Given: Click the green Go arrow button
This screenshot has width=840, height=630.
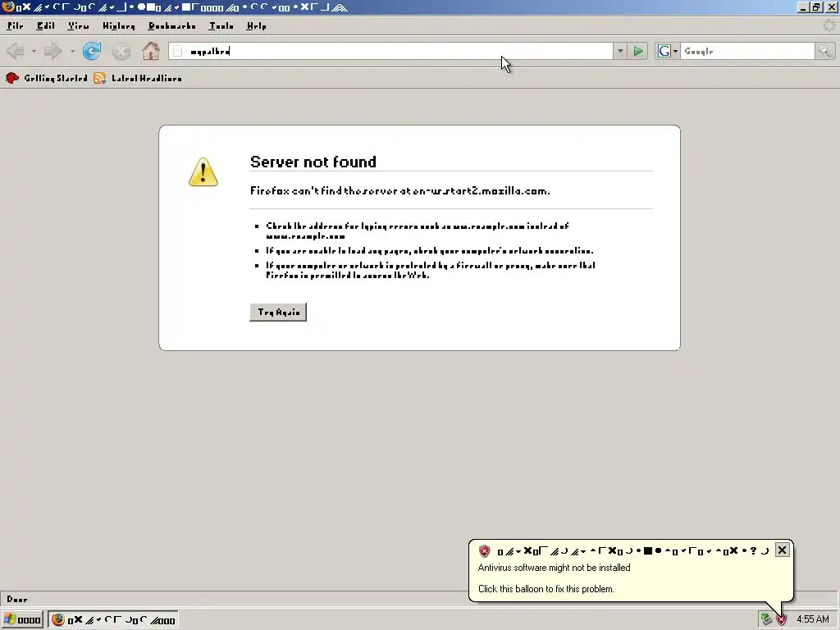Looking at the screenshot, I should click(637, 51).
